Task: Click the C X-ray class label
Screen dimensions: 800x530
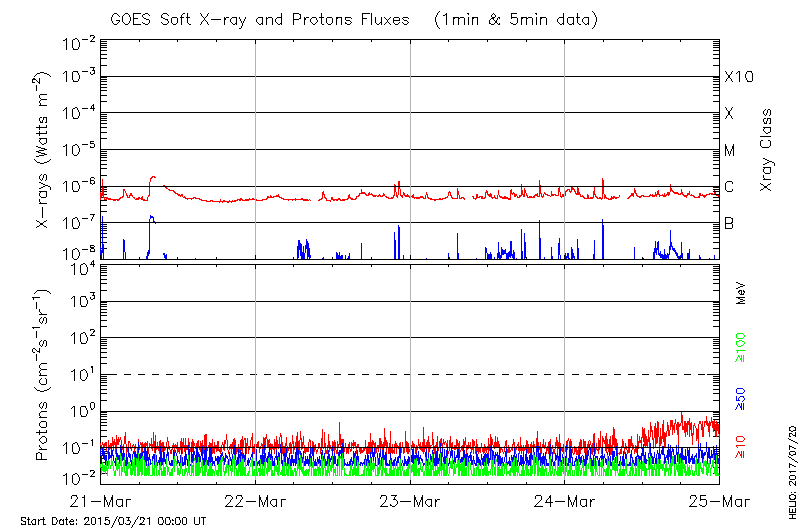Action: pyautogui.click(x=729, y=187)
